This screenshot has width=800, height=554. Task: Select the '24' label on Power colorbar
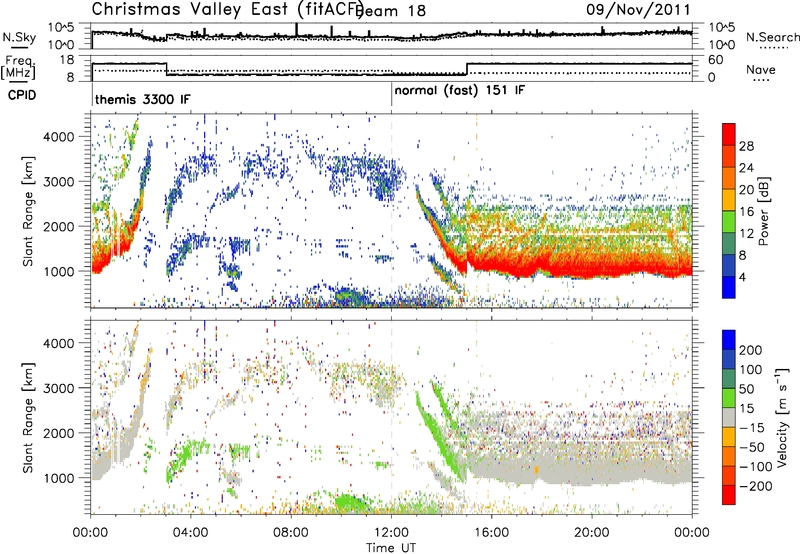pyautogui.click(x=746, y=168)
